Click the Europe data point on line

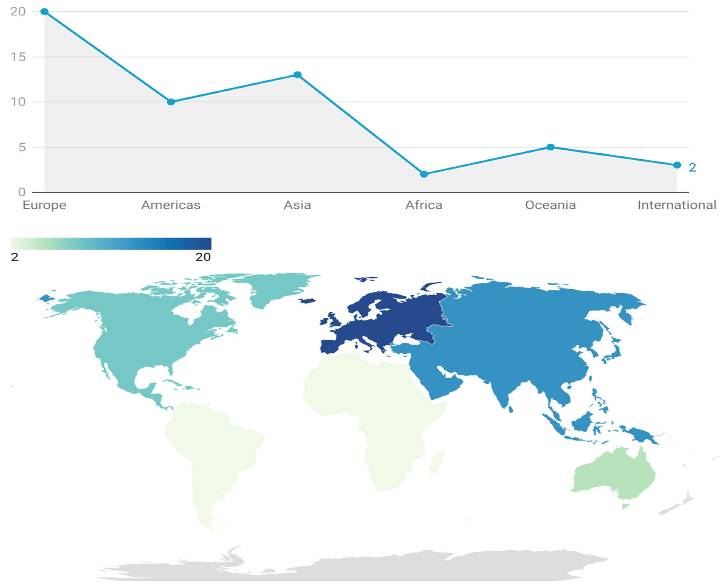(44, 12)
